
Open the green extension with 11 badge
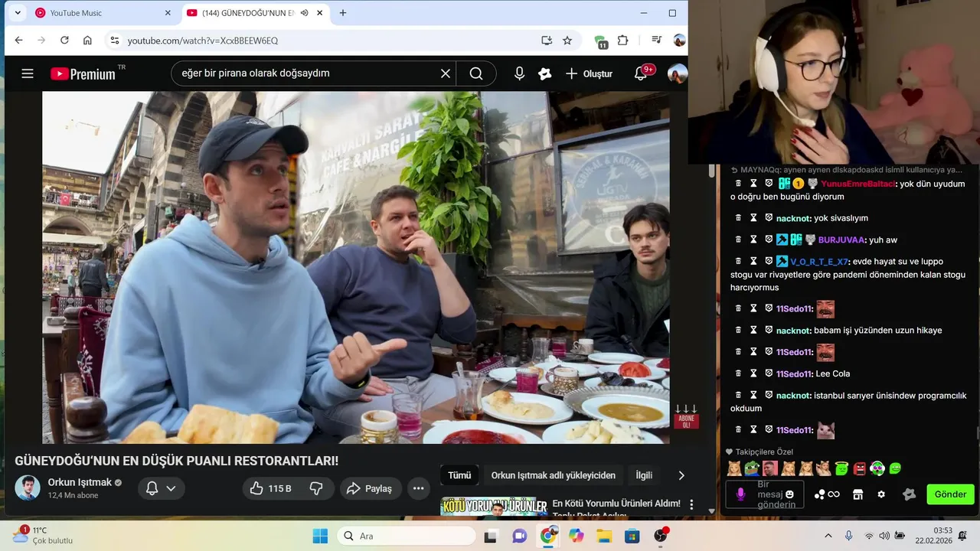pyautogui.click(x=601, y=41)
